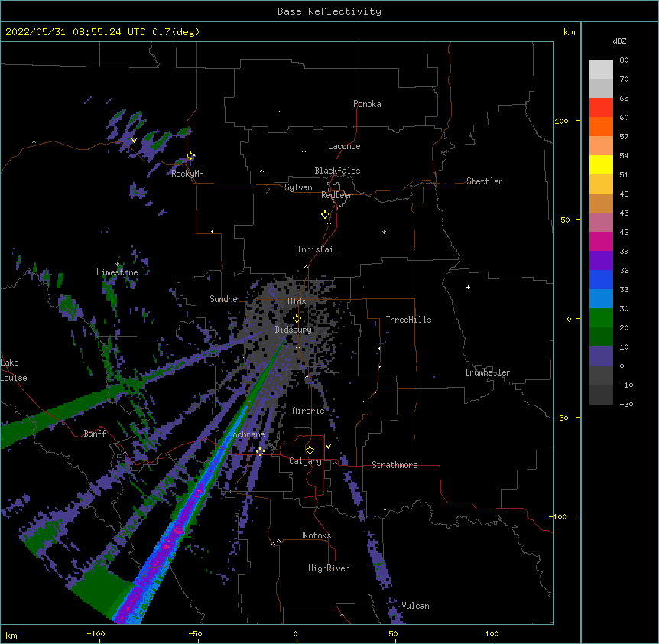Select the bright yellow legend swatch above 51
659x644 pixels.
pos(601,164)
